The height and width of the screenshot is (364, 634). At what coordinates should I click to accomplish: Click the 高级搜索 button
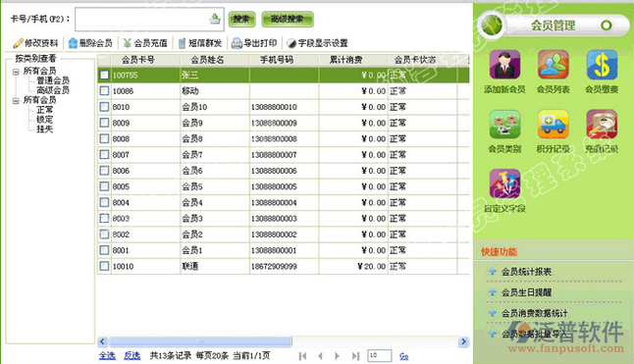[288, 19]
